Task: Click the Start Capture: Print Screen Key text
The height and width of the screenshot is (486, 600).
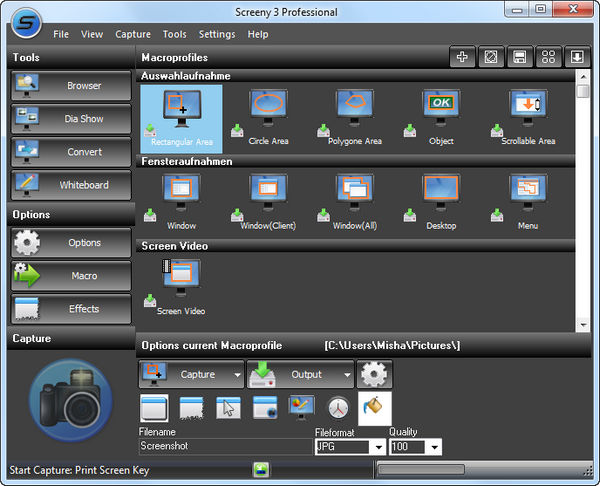Action: 79,470
